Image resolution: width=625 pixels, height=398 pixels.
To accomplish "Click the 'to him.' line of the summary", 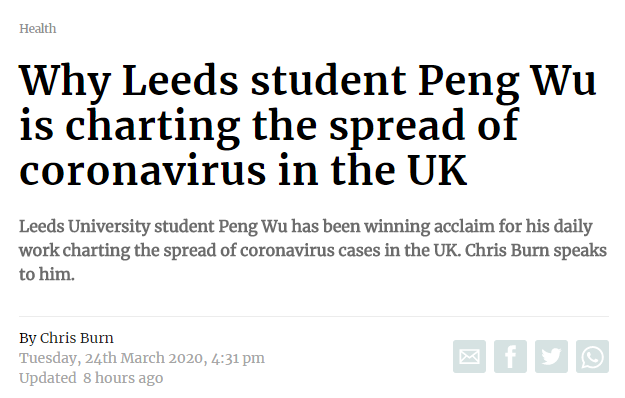I will click(x=47, y=274).
